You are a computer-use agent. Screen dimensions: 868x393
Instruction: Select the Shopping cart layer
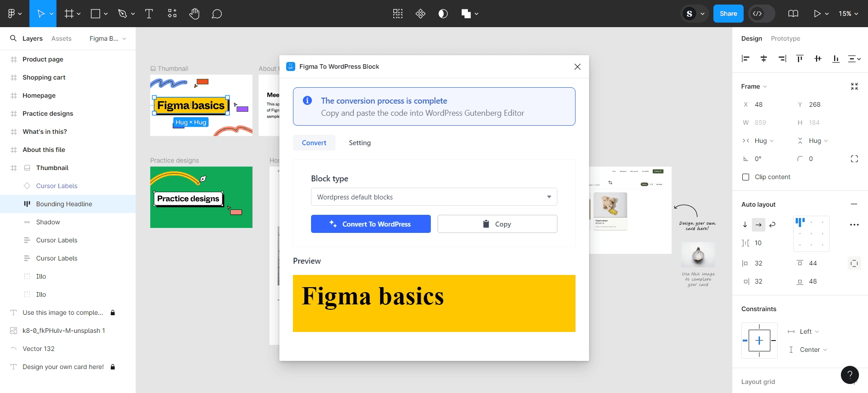point(68,77)
